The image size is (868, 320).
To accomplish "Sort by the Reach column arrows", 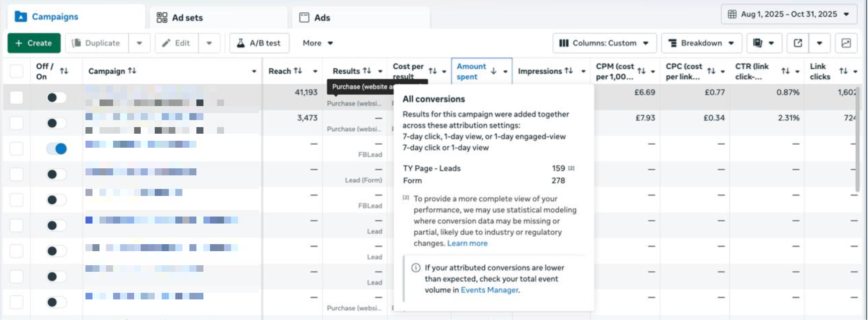I will 298,71.
